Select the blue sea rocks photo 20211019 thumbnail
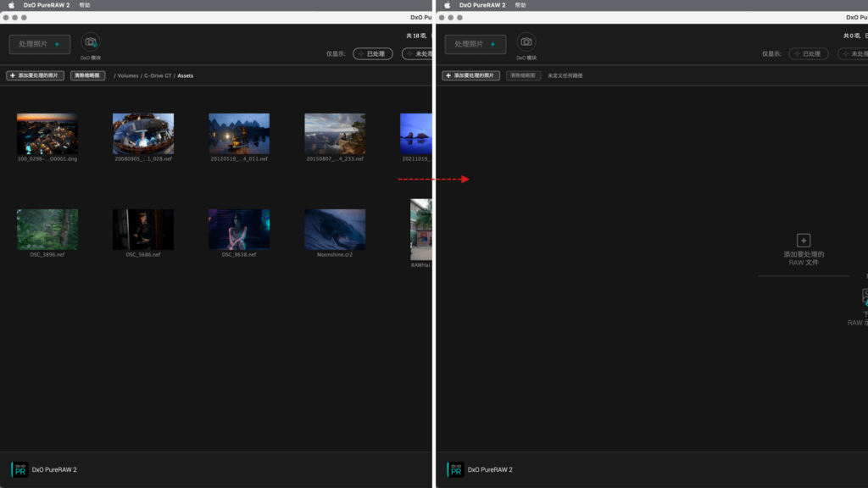The height and width of the screenshot is (488, 868). click(415, 134)
